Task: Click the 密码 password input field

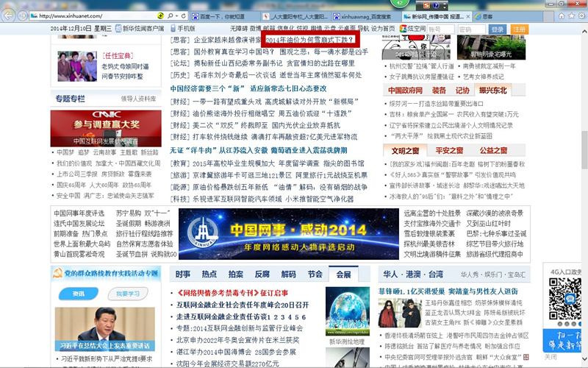Action: pos(470,29)
